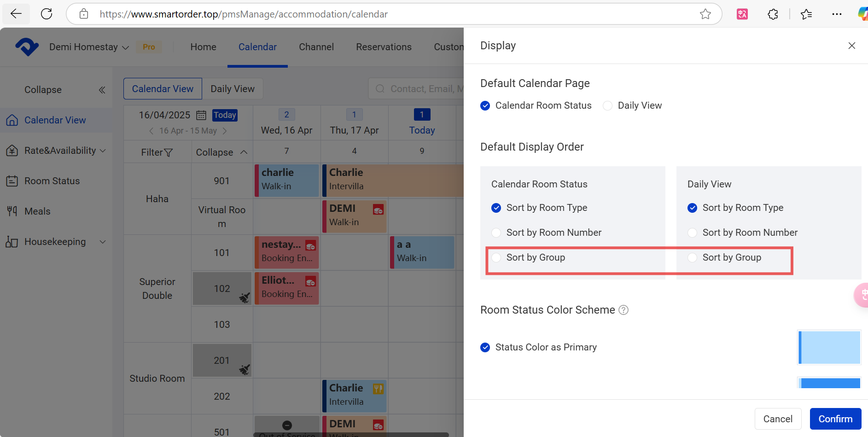The image size is (868, 437).
Task: Click the favorite star in address bar
Action: [x=705, y=14]
